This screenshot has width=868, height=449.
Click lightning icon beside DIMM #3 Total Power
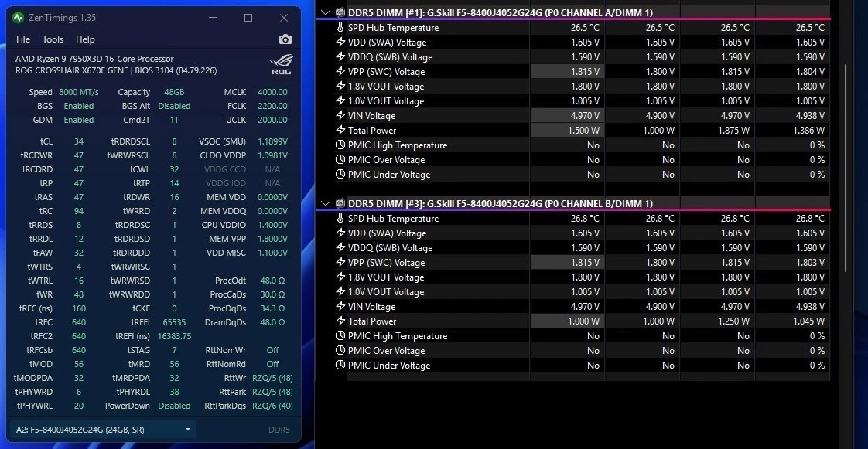pyautogui.click(x=340, y=321)
